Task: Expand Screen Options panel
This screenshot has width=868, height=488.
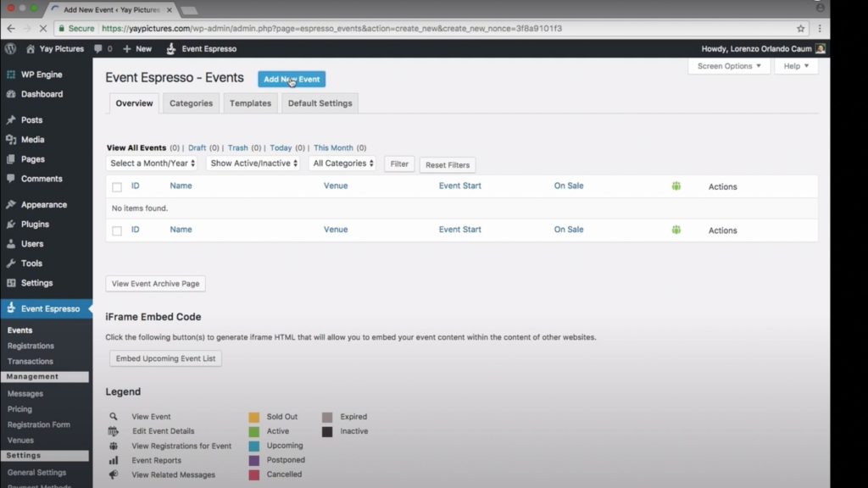Action: point(729,66)
